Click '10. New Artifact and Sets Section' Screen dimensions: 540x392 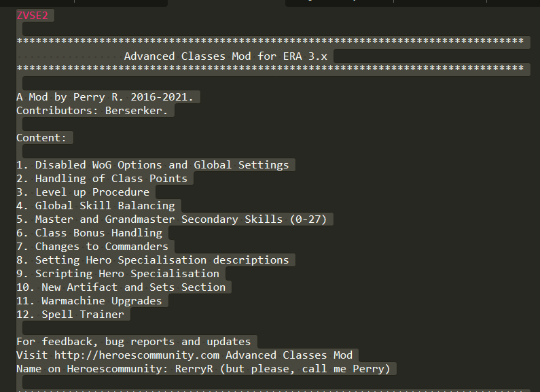click(121, 287)
